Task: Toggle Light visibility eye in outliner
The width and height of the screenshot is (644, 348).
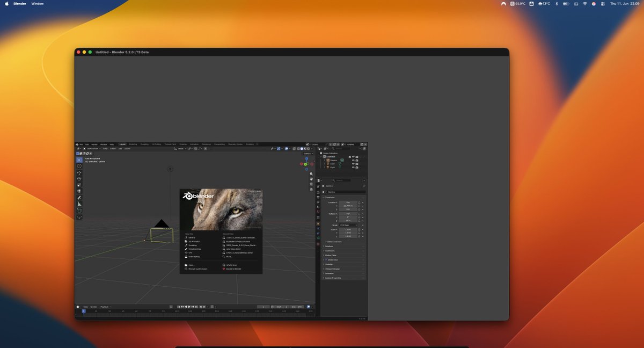Action: coord(353,168)
